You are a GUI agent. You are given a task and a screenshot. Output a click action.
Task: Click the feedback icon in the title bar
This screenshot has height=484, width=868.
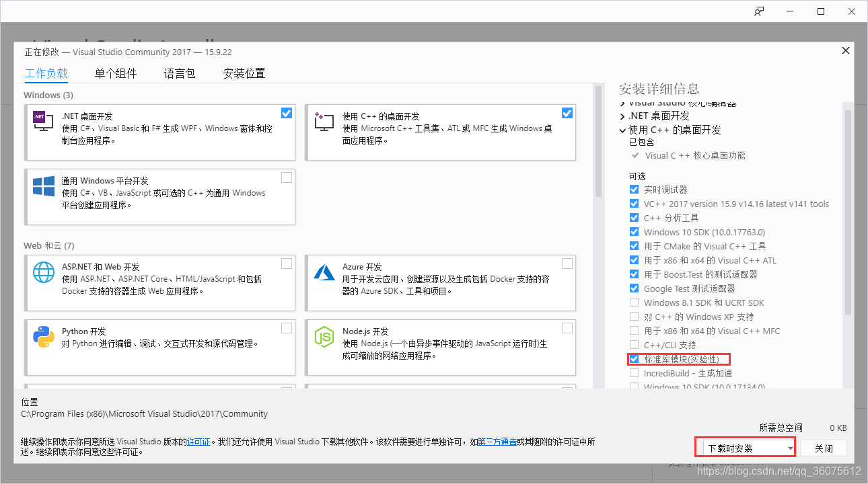coord(759,11)
